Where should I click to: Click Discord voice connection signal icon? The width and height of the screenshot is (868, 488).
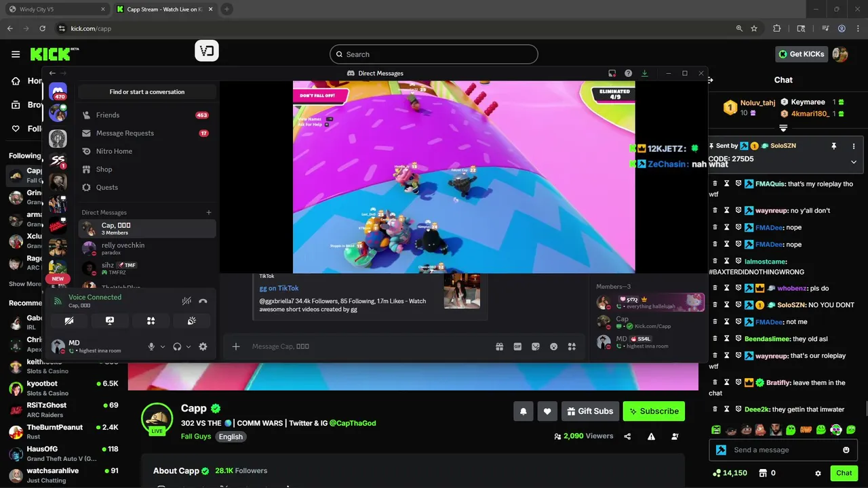click(x=58, y=301)
